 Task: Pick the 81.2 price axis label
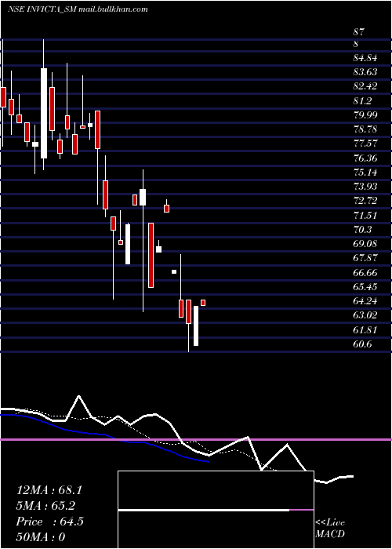coord(362,101)
